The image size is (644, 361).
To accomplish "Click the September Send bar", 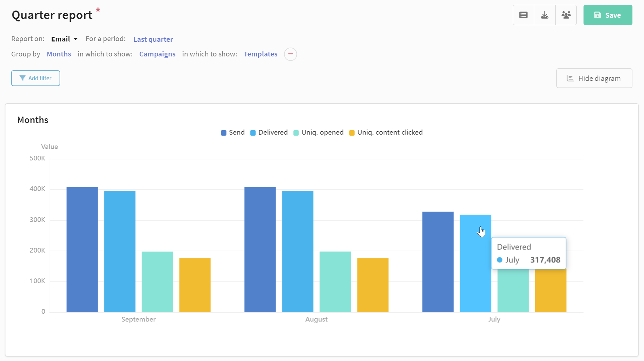I will (82, 250).
